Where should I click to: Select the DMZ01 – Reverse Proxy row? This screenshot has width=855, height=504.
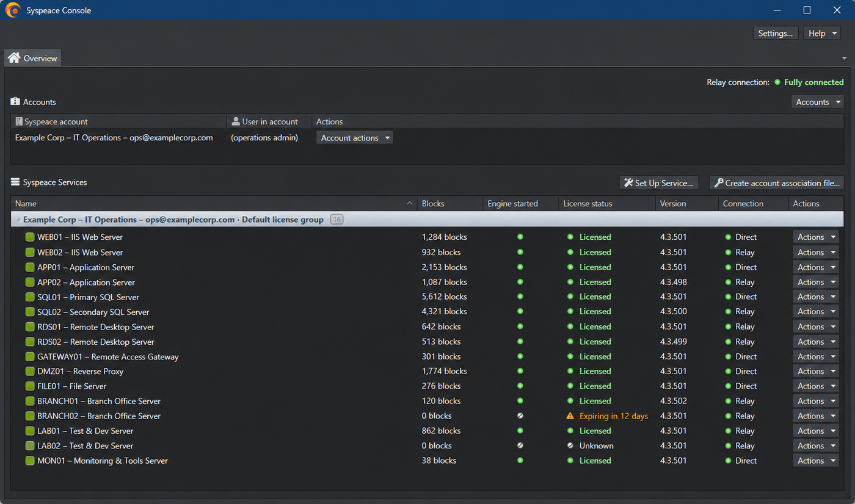pos(427,371)
